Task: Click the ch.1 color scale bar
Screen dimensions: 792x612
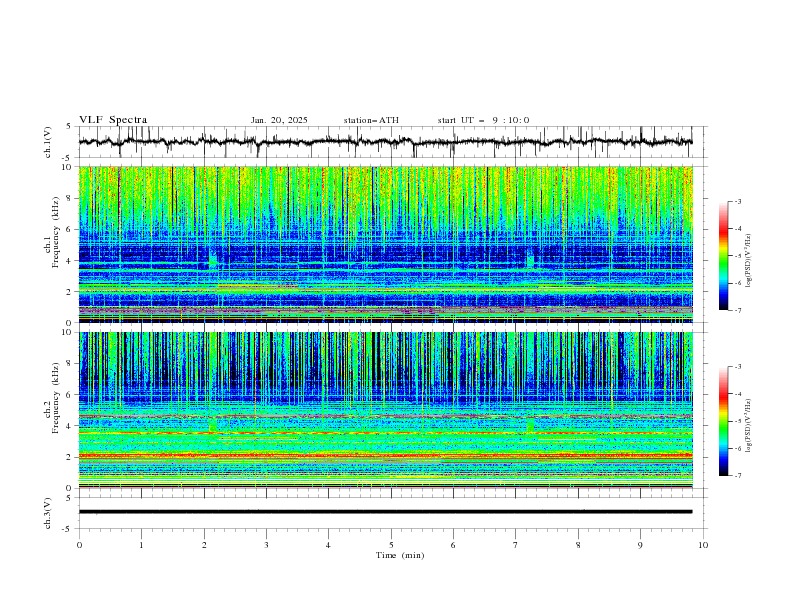Action: pyautogui.click(x=723, y=256)
